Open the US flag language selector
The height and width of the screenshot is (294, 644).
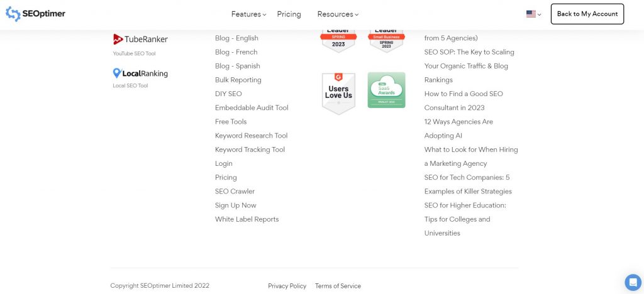533,14
